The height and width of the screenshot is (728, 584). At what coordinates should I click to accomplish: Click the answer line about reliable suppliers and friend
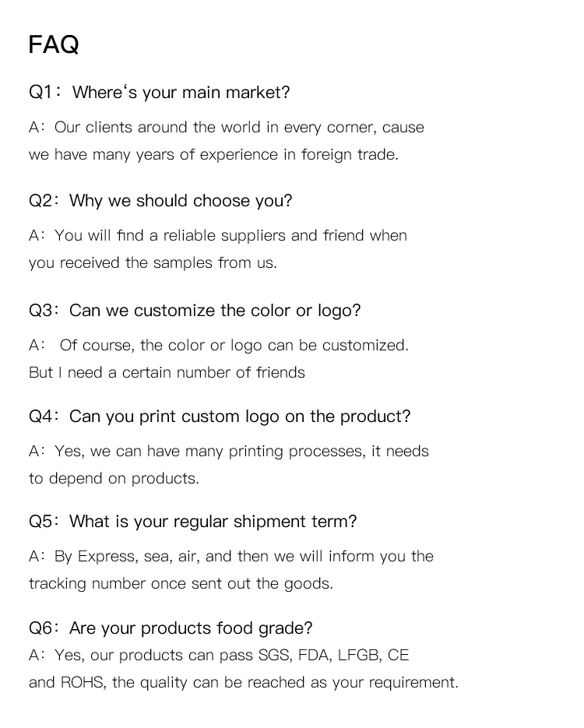click(218, 236)
